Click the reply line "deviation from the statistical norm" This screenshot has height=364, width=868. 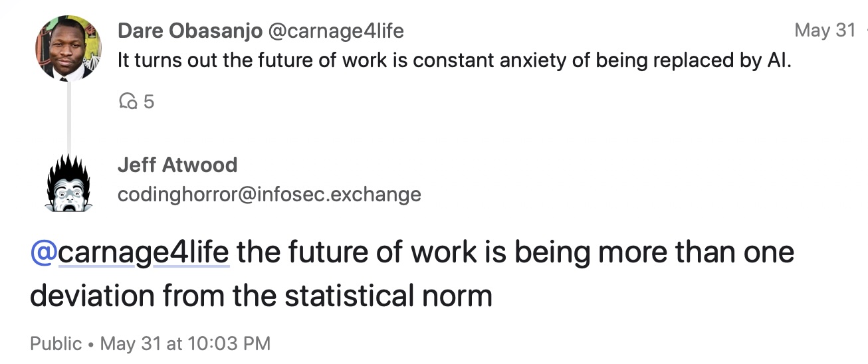261,296
